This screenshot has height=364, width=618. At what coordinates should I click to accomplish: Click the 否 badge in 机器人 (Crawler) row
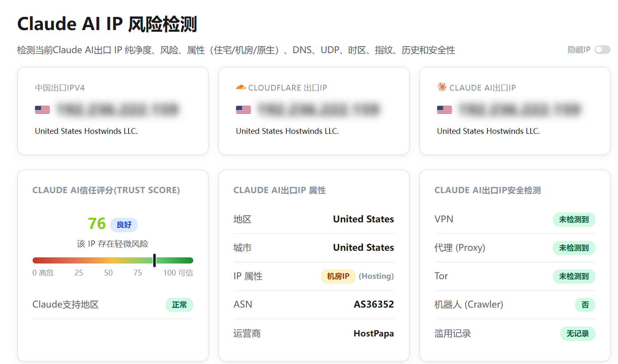click(x=585, y=305)
